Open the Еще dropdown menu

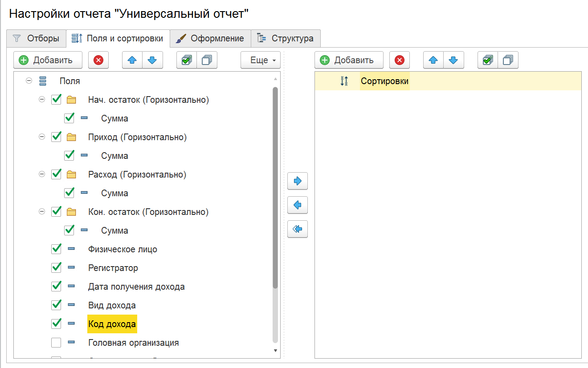[x=261, y=60]
